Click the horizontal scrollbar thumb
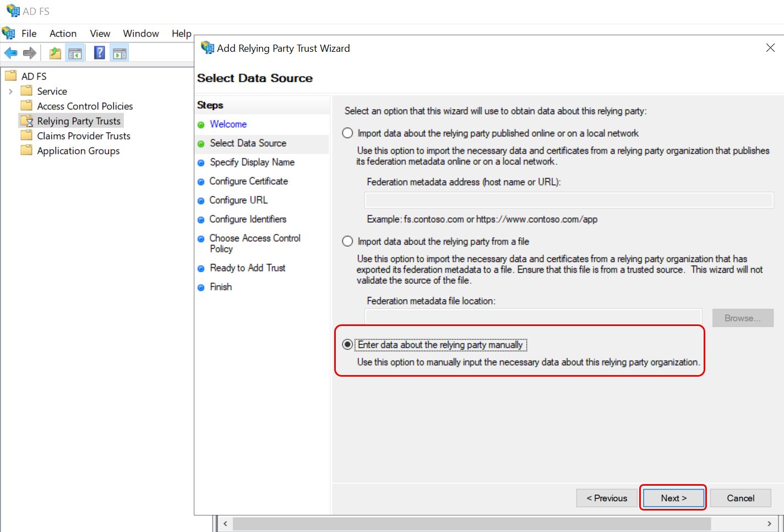This screenshot has width=784, height=532. tap(472, 523)
